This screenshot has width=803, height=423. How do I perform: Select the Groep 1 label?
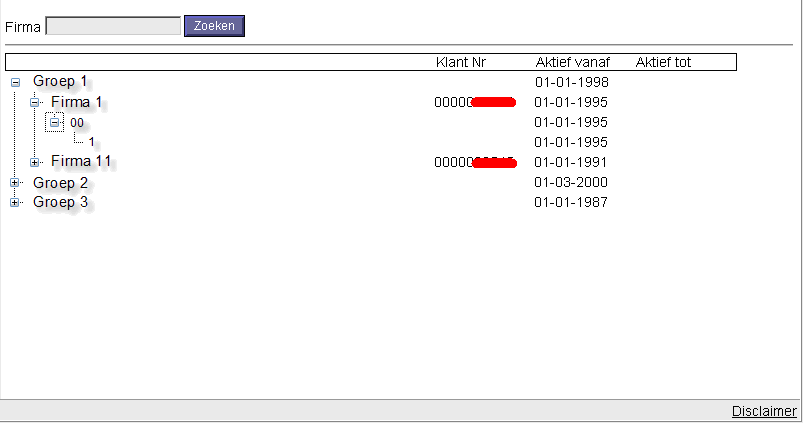60,81
